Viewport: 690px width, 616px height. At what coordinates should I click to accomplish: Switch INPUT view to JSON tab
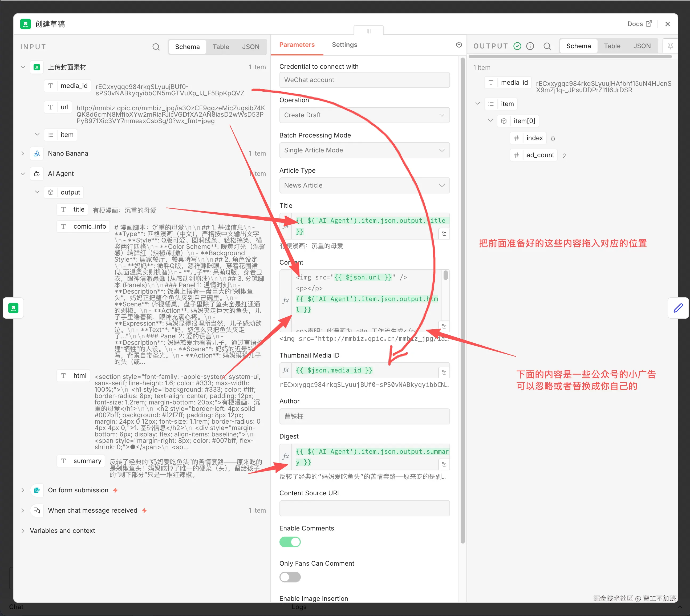coord(250,47)
